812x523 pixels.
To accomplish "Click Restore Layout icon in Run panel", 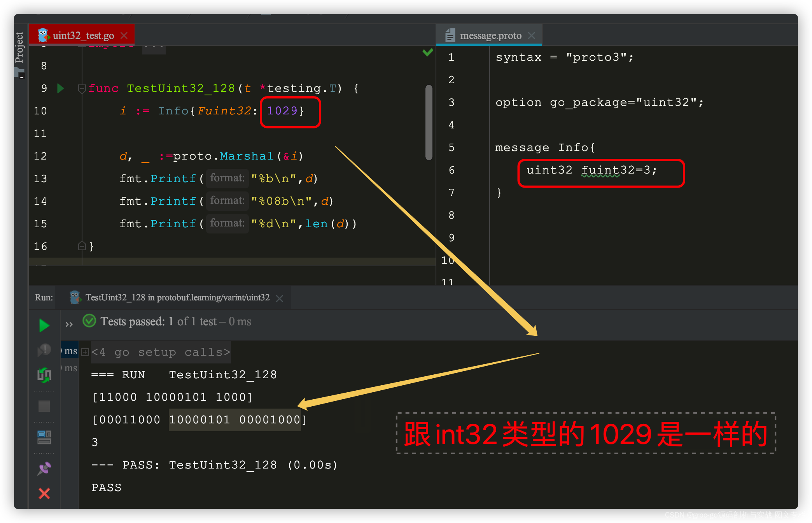I will coord(44,437).
